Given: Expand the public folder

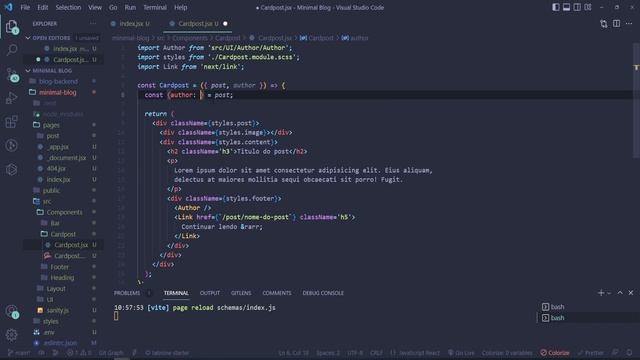Looking at the screenshot, I should point(51,190).
